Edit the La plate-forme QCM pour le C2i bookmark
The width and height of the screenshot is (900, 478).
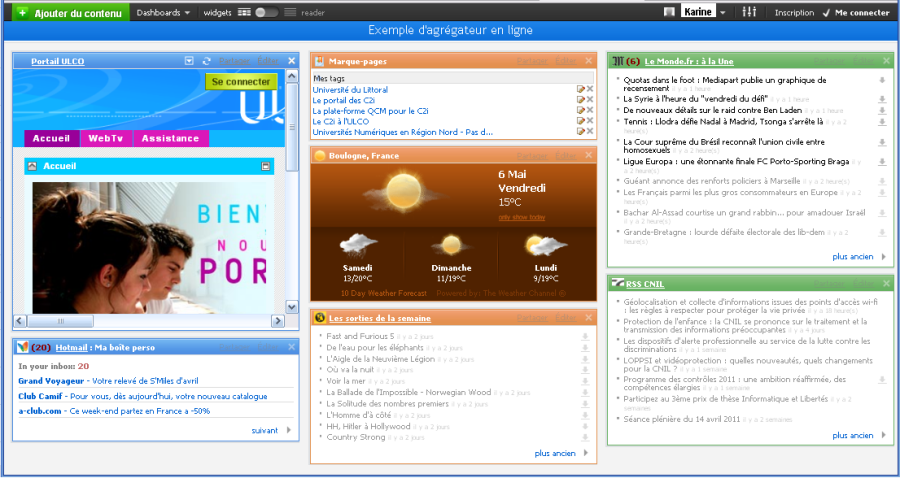coord(581,110)
